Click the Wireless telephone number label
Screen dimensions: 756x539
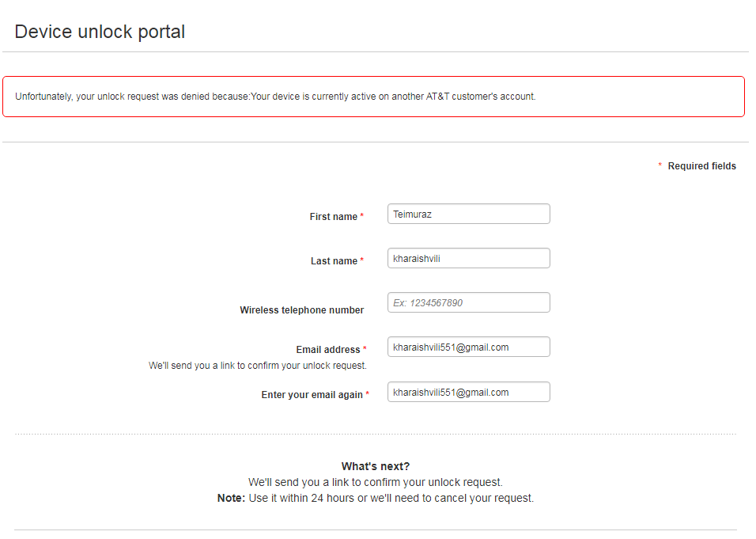point(301,310)
